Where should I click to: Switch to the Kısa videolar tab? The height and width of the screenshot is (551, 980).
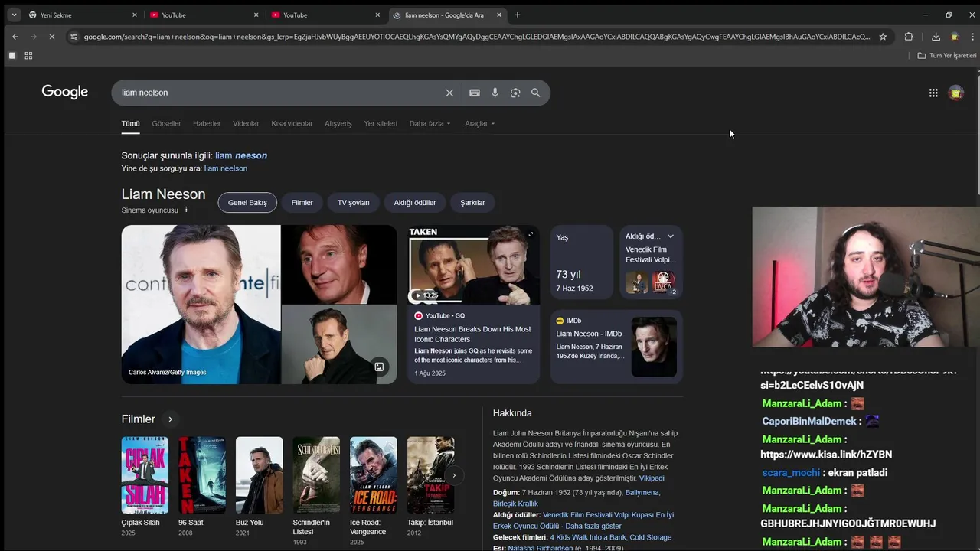coord(292,123)
